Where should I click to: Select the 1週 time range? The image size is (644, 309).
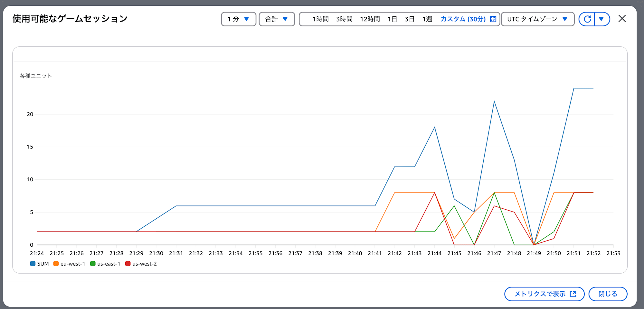[x=427, y=19]
